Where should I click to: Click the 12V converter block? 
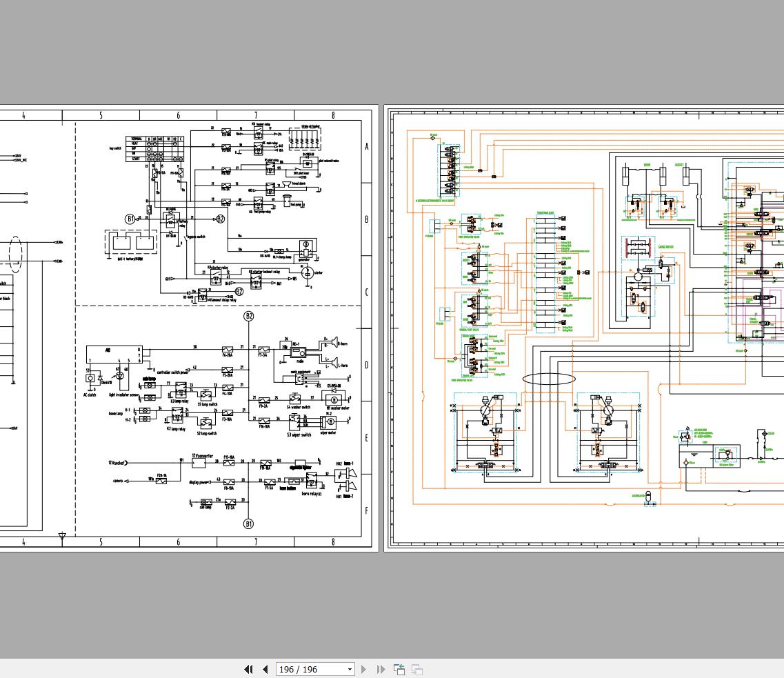(199, 462)
